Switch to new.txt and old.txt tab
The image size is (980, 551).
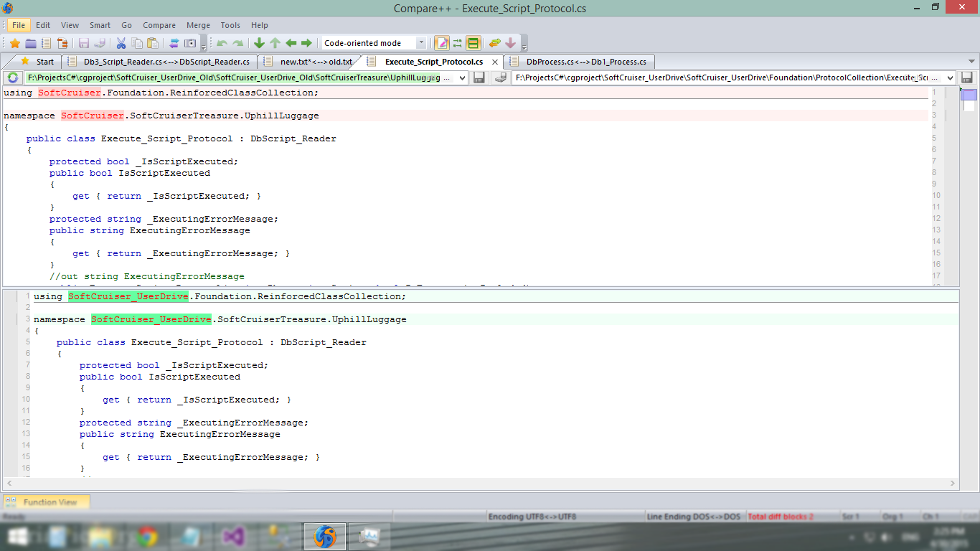[309, 62]
